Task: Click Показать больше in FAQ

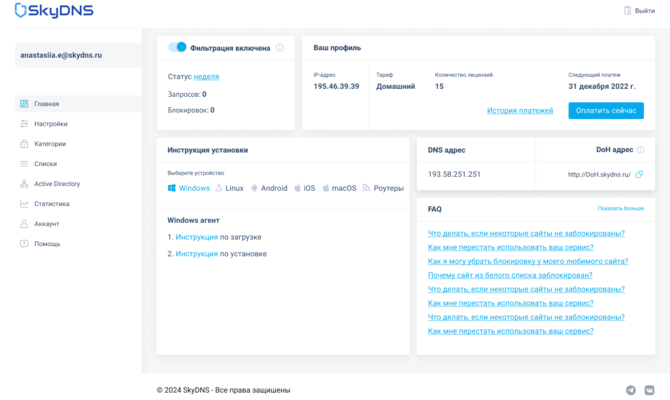Action: click(x=620, y=209)
